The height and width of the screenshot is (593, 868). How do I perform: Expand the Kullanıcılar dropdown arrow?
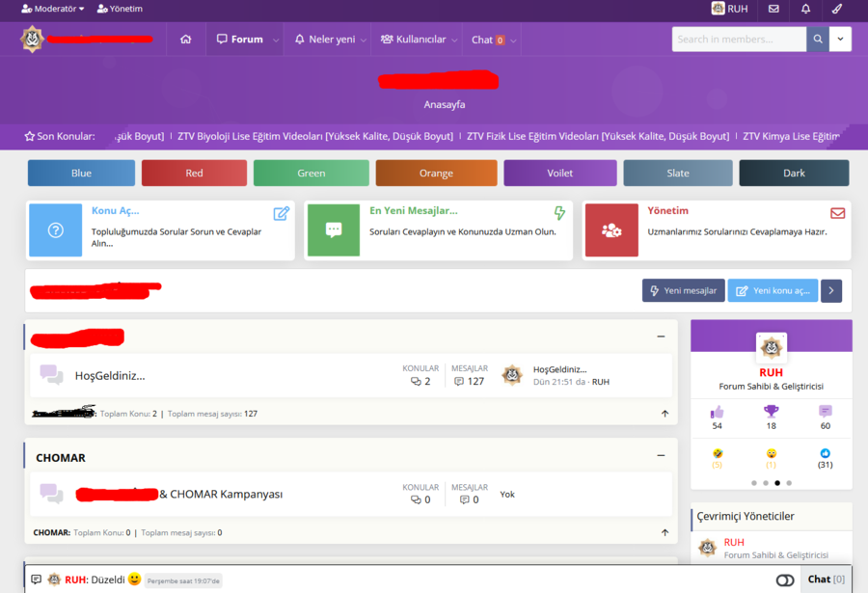pos(454,40)
